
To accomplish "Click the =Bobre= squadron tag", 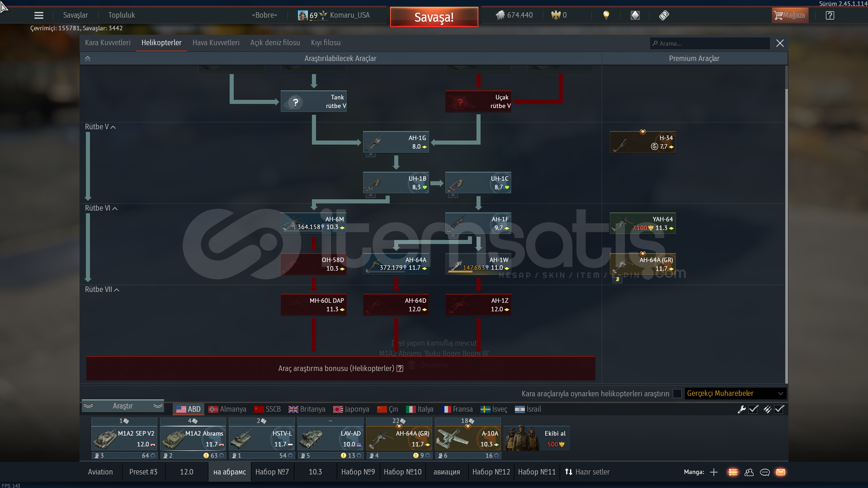I will tap(264, 15).
